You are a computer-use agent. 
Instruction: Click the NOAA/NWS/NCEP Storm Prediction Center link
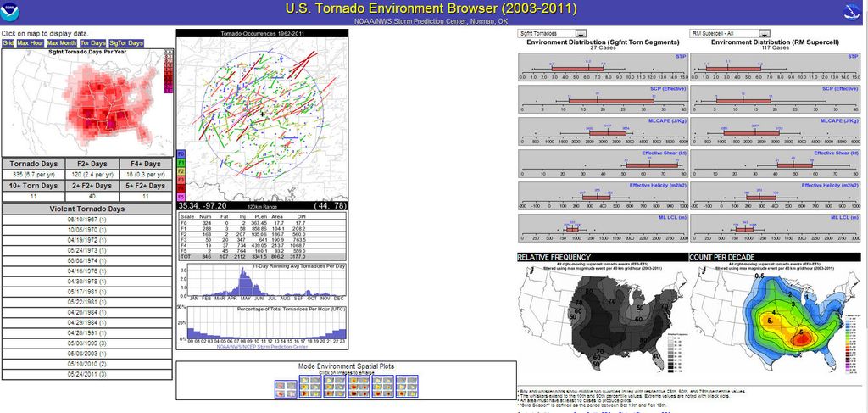pyautogui.click(x=262, y=347)
